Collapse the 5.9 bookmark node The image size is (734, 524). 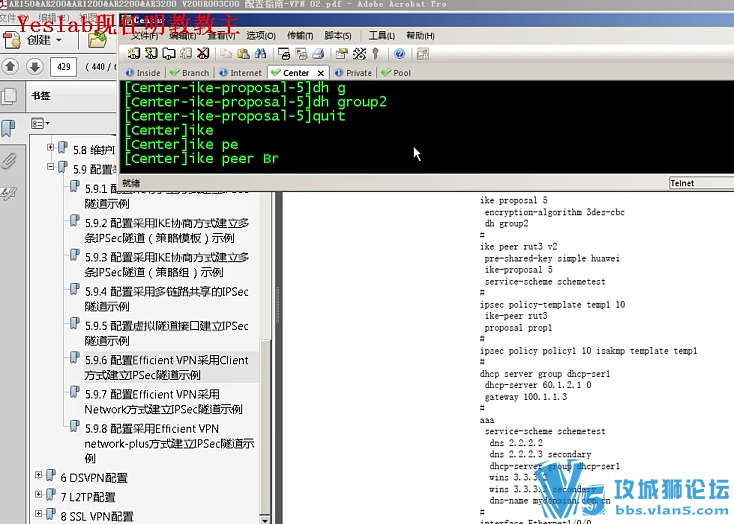point(50,167)
